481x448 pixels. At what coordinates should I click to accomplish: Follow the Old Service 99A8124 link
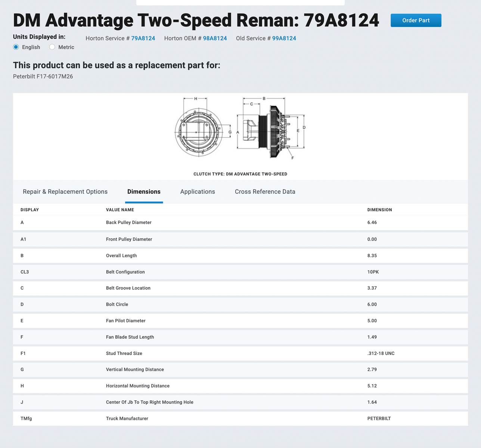[284, 38]
